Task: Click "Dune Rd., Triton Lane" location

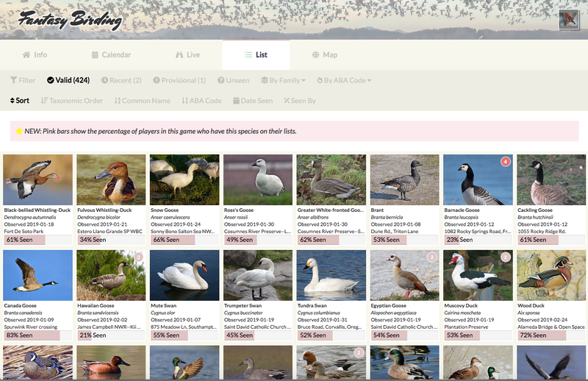Action: (x=395, y=232)
